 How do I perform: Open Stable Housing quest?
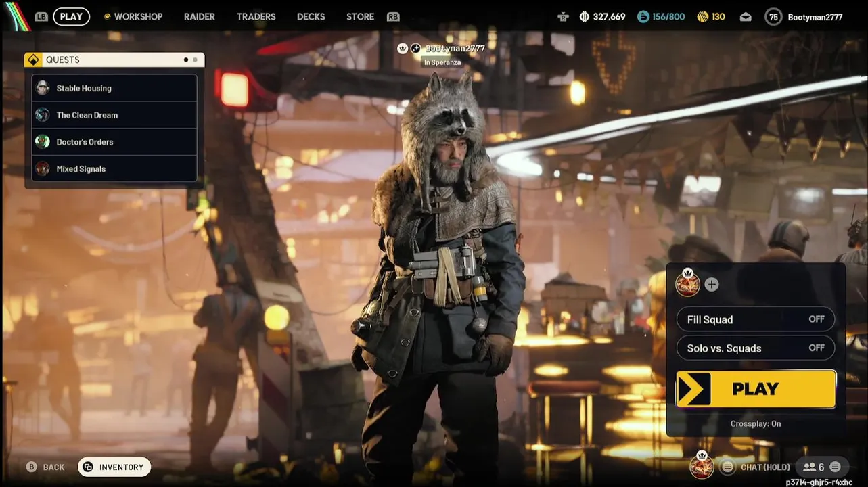[x=114, y=88]
